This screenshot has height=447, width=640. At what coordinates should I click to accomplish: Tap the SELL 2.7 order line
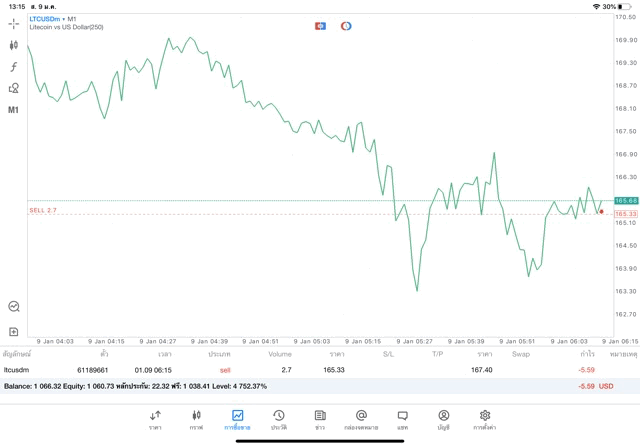click(x=44, y=211)
